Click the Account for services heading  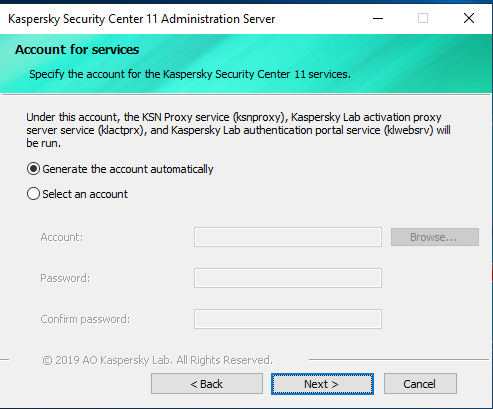77,50
